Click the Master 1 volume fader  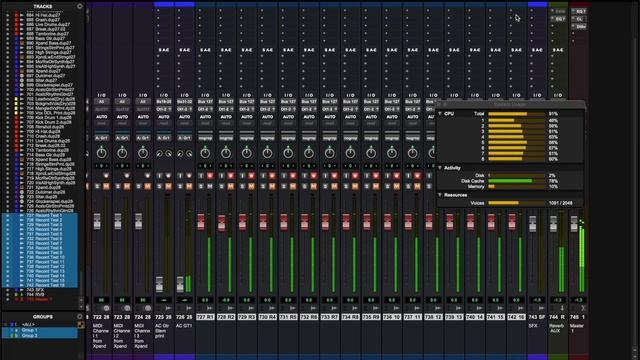coord(574,223)
